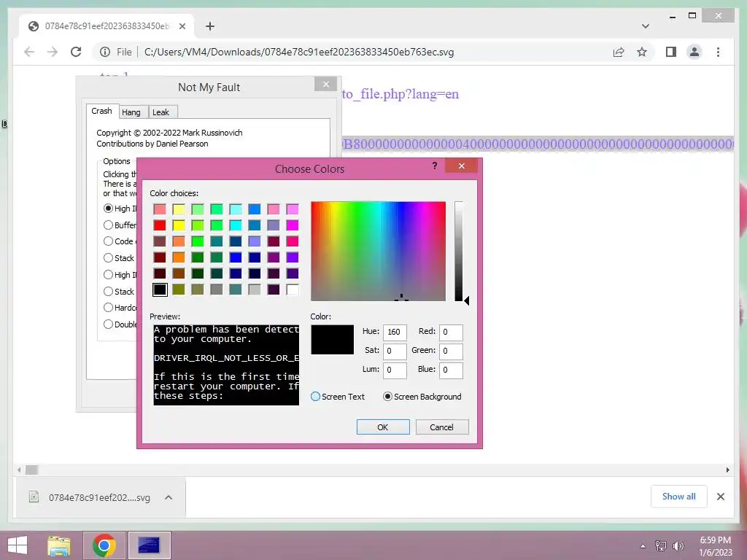The height and width of the screenshot is (560, 747).
Task: Pick the pure red swatch
Action: tap(160, 225)
